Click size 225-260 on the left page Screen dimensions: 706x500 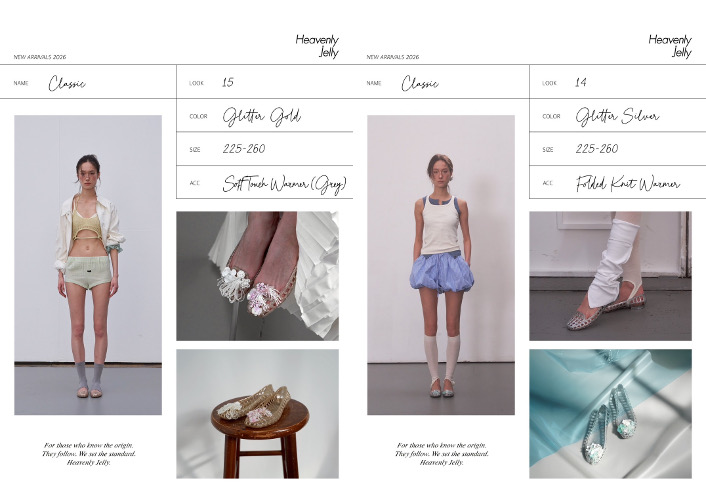[x=244, y=149]
